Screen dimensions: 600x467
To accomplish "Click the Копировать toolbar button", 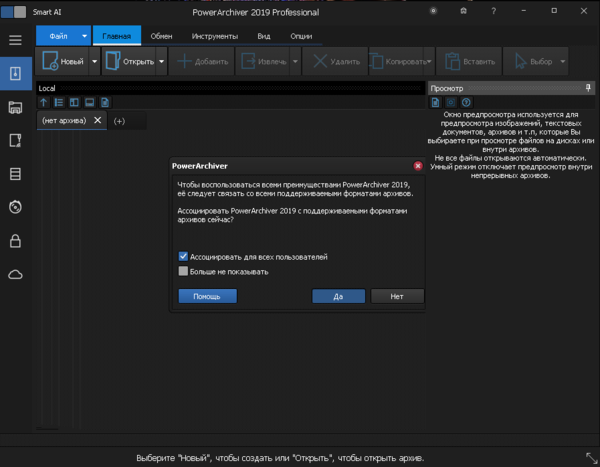I will click(396, 61).
